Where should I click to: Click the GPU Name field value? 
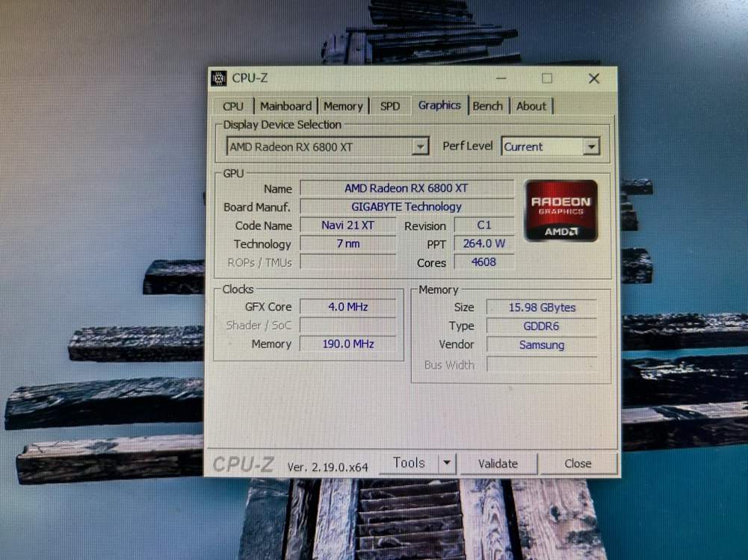(x=407, y=188)
